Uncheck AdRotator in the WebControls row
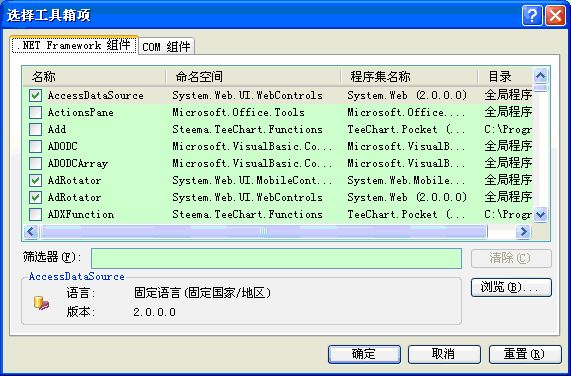This screenshot has width=571, height=376. (x=35, y=198)
